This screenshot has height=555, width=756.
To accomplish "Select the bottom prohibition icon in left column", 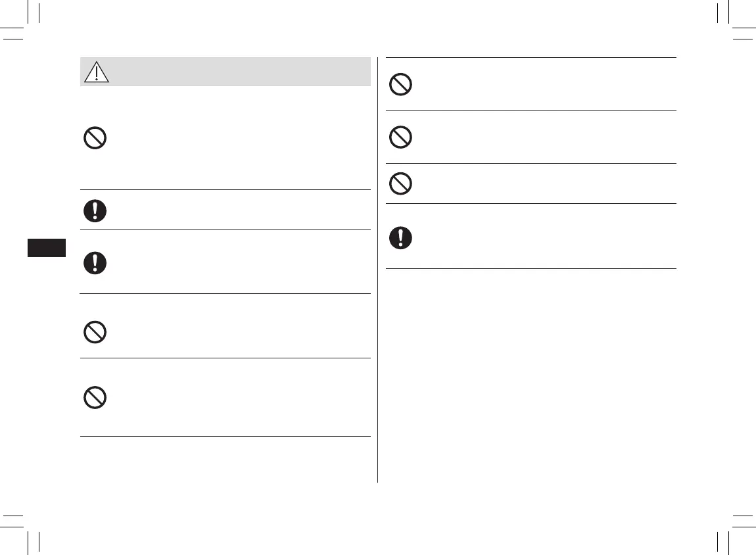I will click(95, 398).
